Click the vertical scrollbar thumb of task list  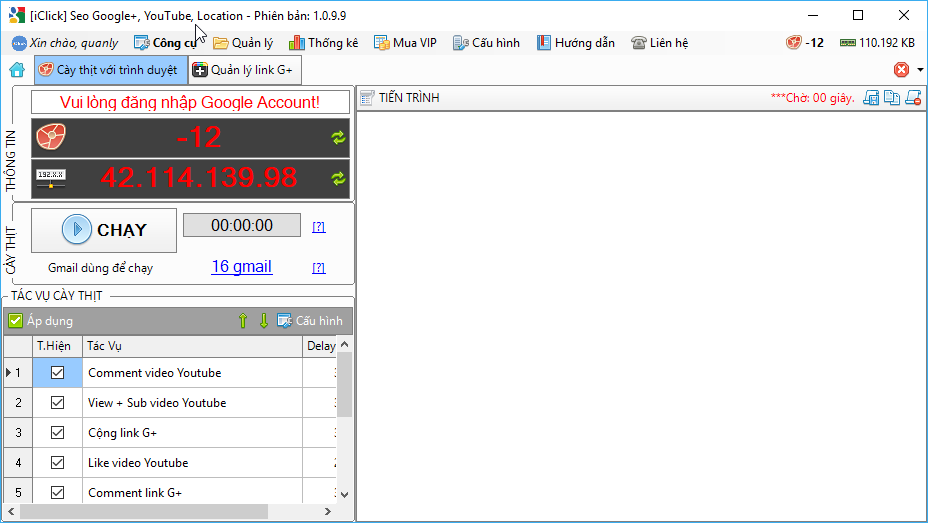[x=345, y=385]
